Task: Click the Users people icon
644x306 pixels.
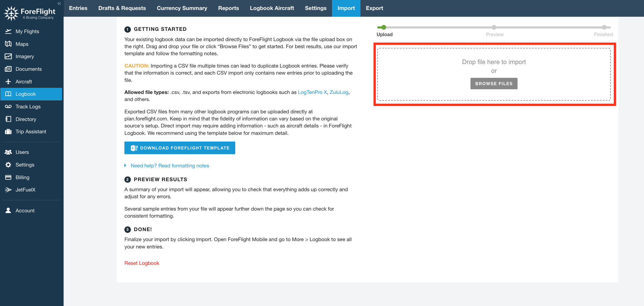Action: [x=8, y=152]
